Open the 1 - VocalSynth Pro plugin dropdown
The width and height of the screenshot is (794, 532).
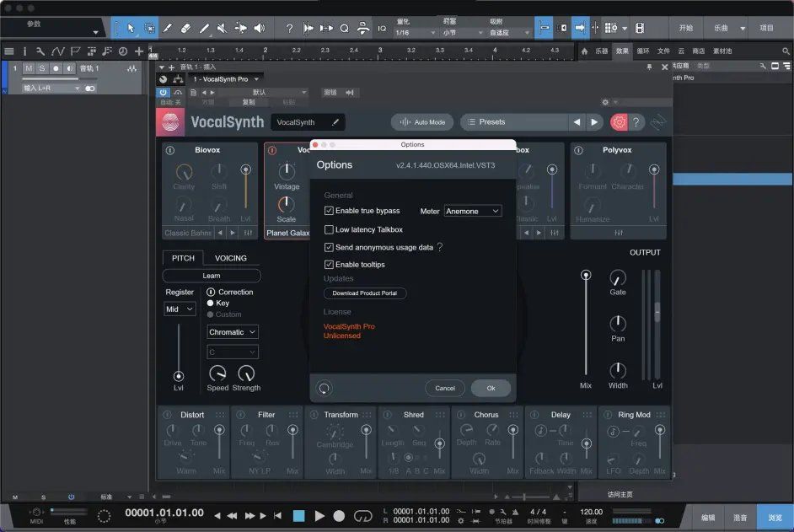pos(225,79)
